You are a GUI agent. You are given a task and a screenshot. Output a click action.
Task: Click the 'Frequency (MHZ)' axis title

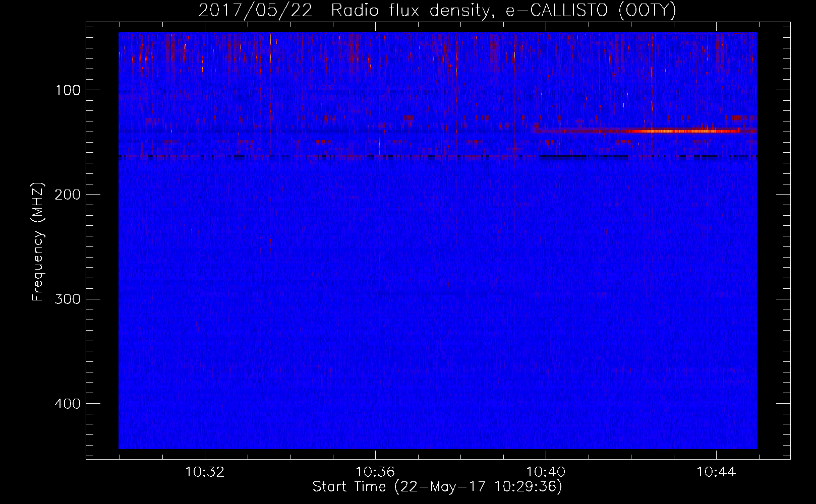tap(38, 242)
